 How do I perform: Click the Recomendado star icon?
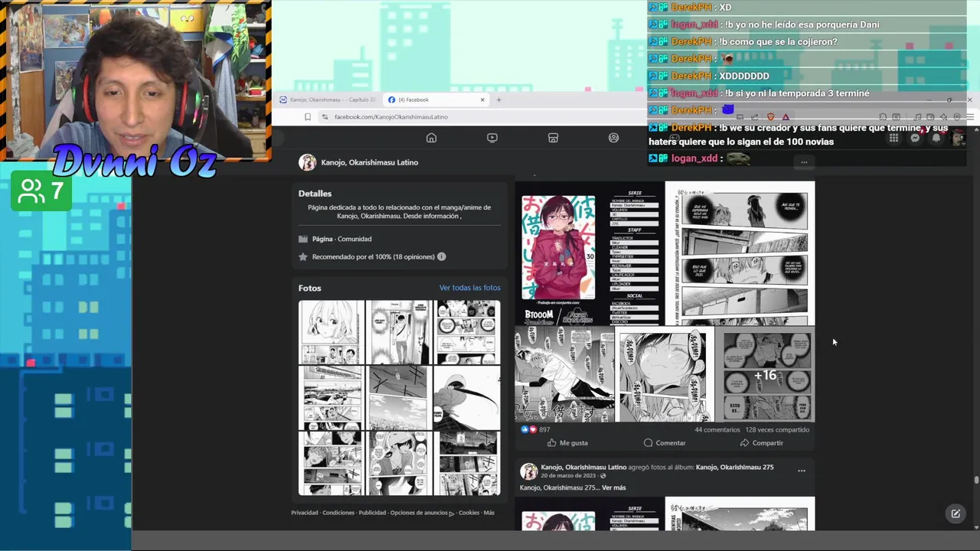(x=303, y=256)
